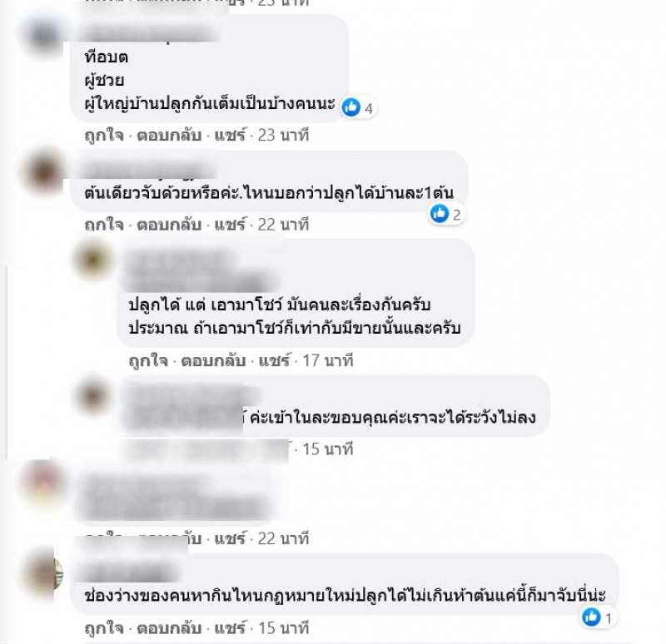Click ตอบกลับ under the ช่องว่างของคนหากิน comment
This screenshot has width=666, height=644.
tap(169, 628)
